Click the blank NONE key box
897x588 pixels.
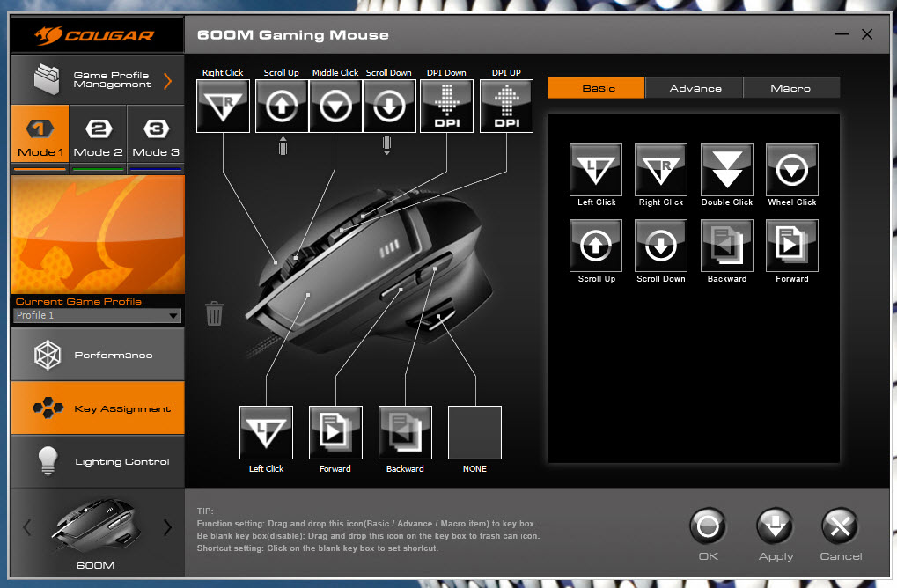tap(474, 432)
